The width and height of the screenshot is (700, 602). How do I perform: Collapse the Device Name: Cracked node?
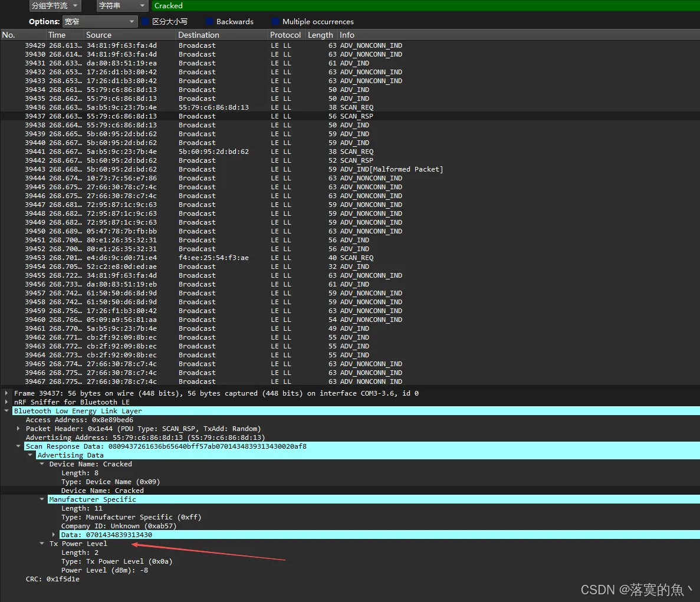[42, 464]
